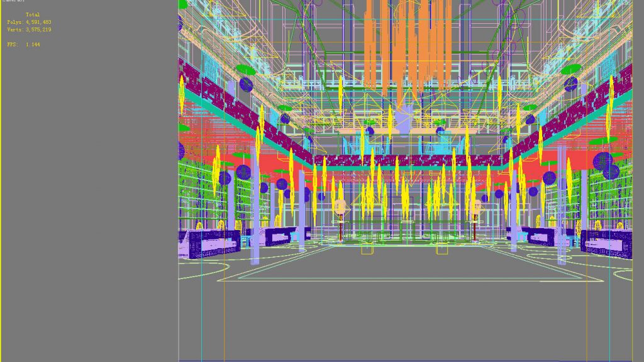Select the large blue sphere at far right

602,162
